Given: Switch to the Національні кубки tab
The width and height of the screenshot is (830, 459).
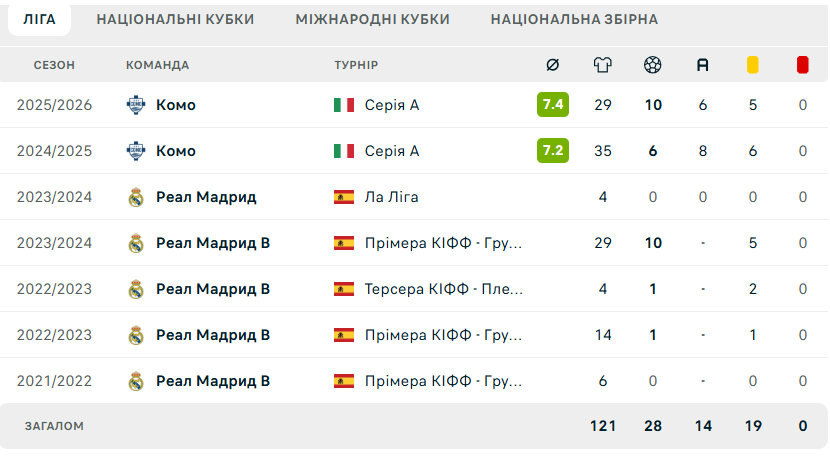Looking at the screenshot, I should tap(175, 20).
